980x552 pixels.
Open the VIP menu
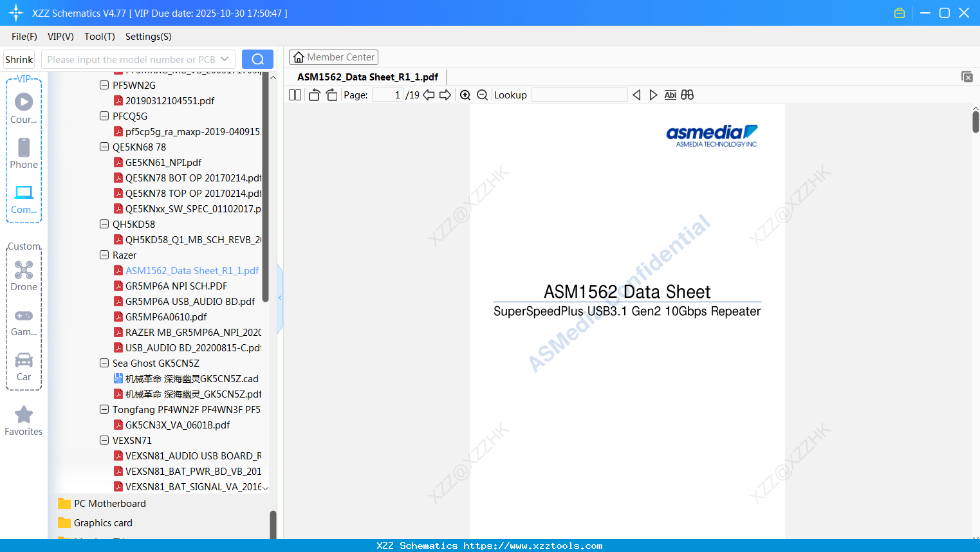pos(60,37)
